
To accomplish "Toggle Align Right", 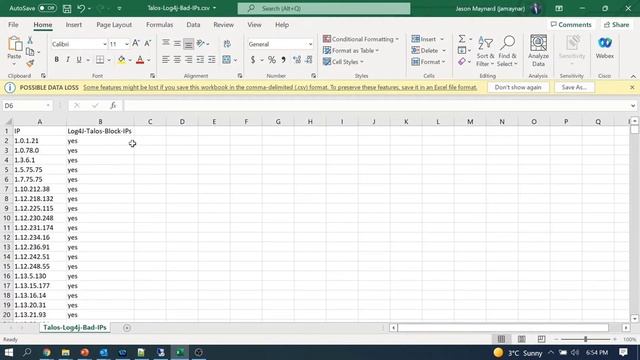I will coord(188,60).
